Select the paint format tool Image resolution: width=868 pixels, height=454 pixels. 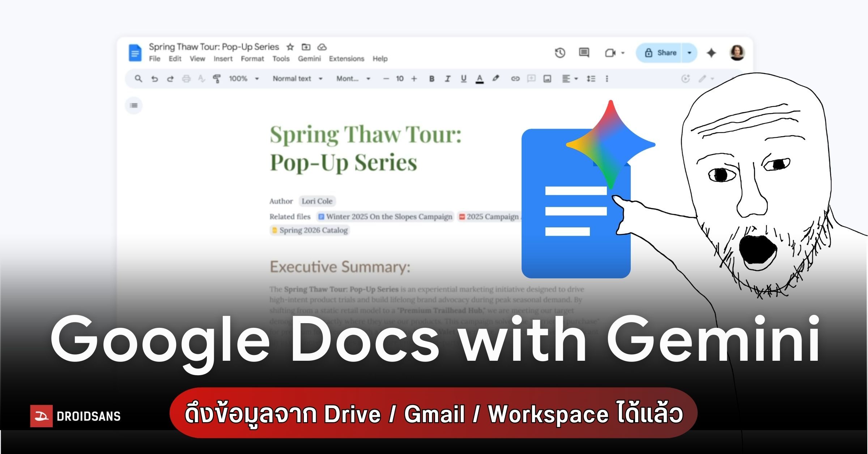coord(217,78)
